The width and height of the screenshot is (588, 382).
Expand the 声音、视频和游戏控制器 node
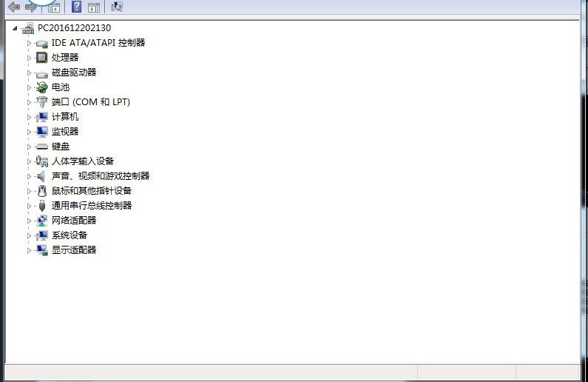tap(30, 176)
